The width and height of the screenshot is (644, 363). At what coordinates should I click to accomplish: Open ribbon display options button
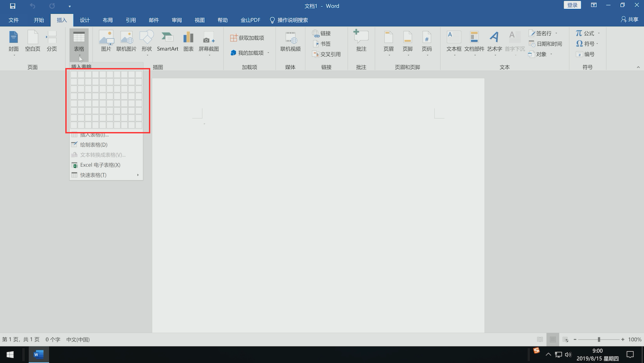[594, 5]
